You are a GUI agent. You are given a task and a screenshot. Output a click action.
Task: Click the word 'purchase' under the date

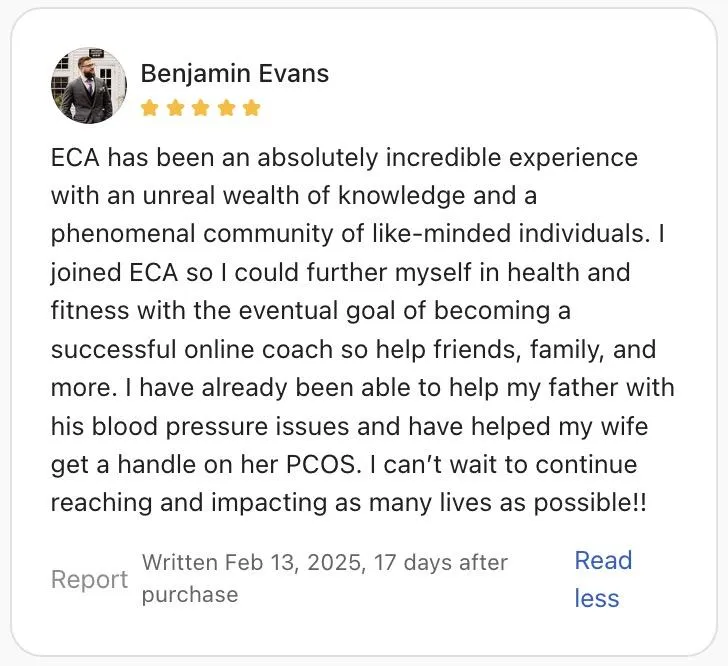coord(190,595)
